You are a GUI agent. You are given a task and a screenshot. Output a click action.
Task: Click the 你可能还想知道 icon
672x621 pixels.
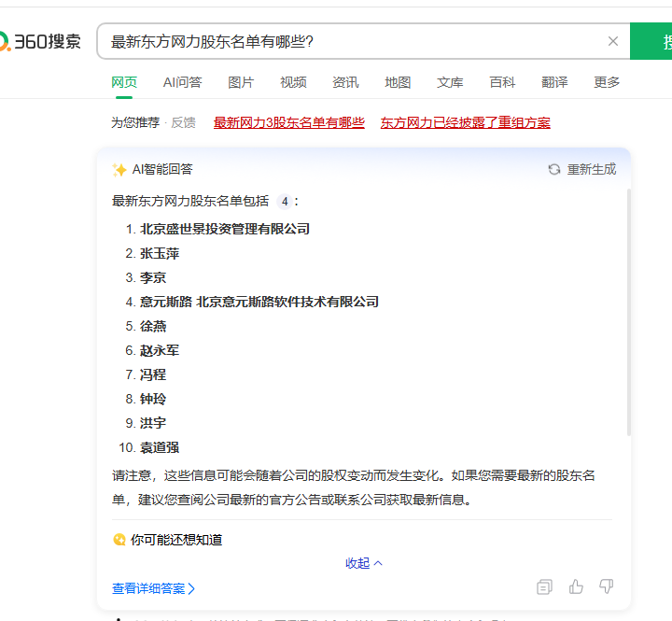[119, 540]
